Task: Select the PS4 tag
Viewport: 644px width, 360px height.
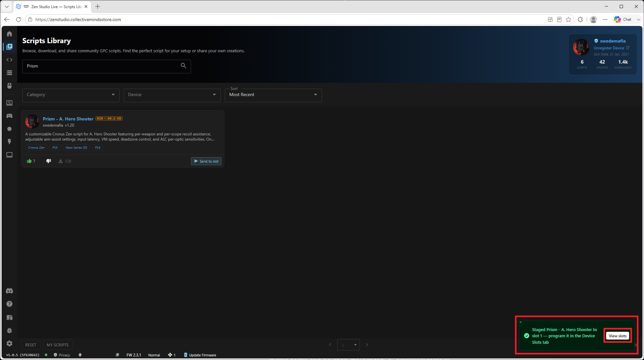Action: pyautogui.click(x=98, y=147)
